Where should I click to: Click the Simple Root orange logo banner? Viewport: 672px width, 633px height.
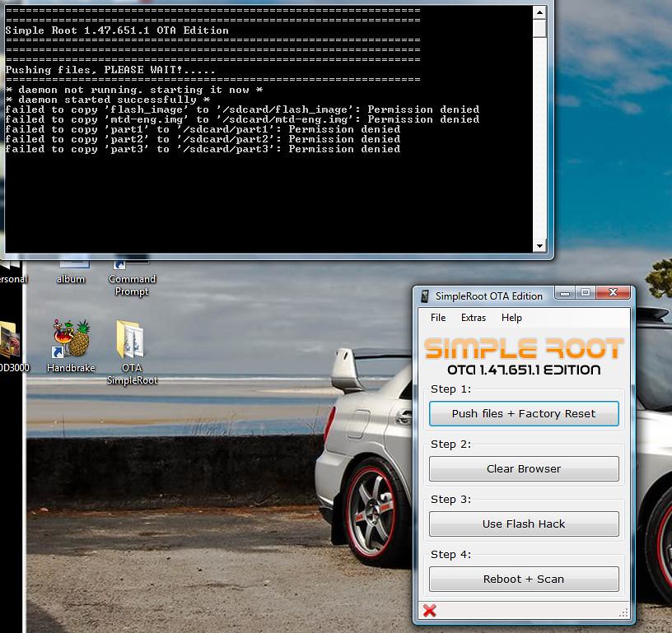tap(523, 348)
